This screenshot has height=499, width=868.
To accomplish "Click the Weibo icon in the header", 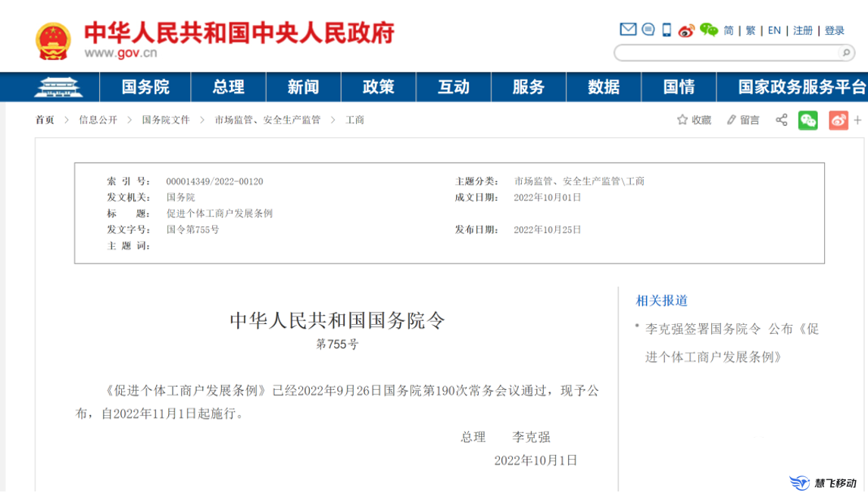I will point(686,30).
